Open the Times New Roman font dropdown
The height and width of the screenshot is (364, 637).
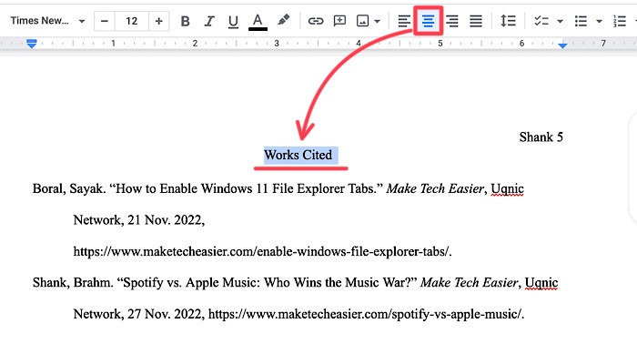tap(47, 21)
